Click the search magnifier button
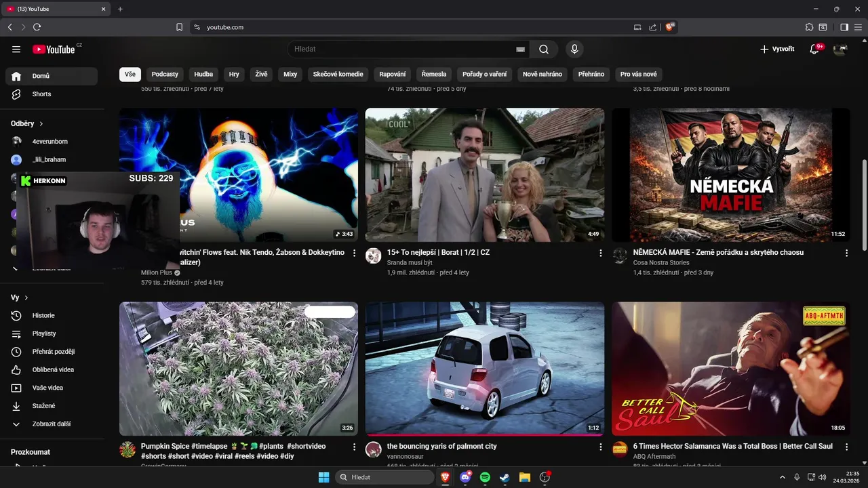 [x=544, y=49]
